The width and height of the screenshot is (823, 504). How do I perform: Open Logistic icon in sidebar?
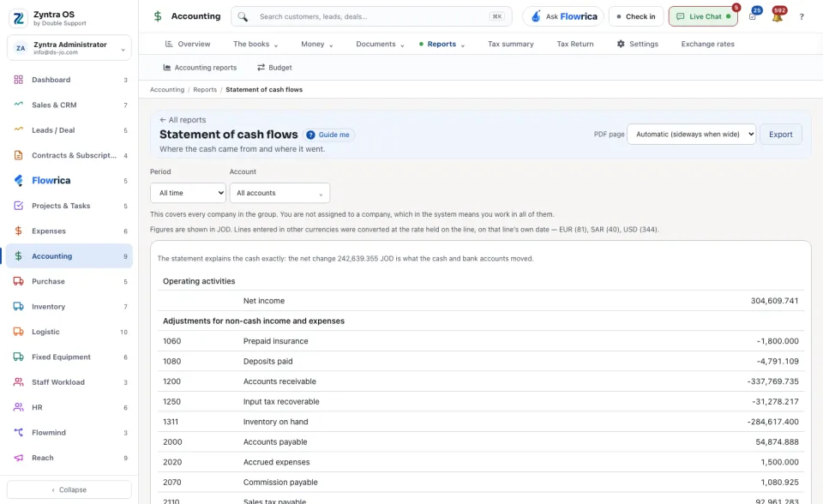coord(18,332)
